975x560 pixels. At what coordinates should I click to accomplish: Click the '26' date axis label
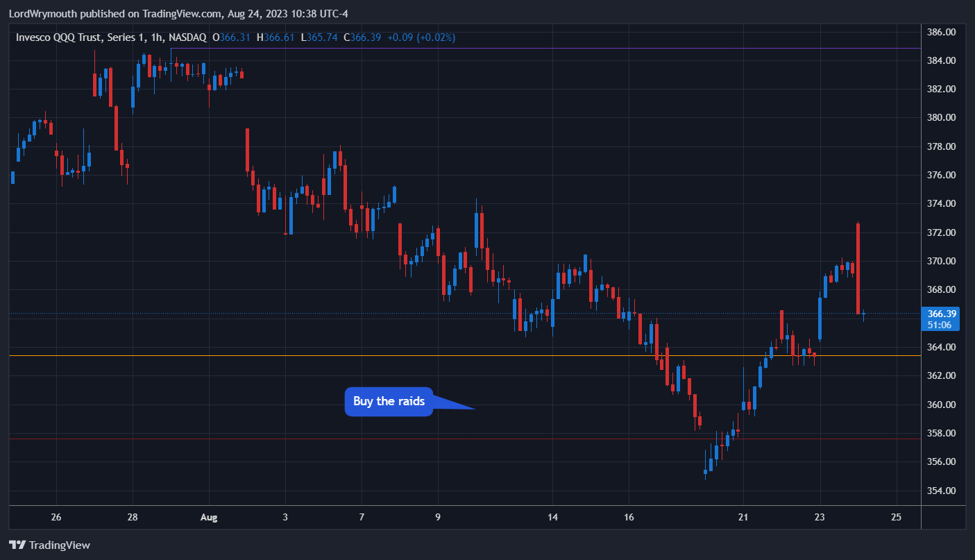(x=56, y=517)
